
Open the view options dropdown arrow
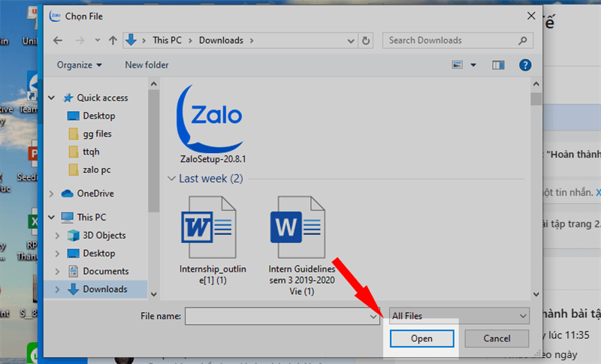point(473,65)
